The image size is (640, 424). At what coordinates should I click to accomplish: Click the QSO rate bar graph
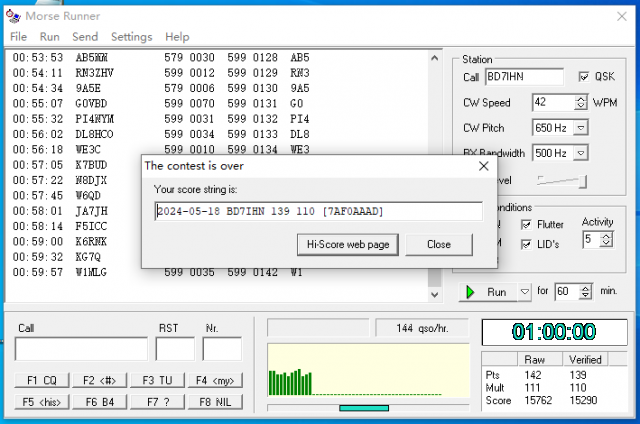coord(369,370)
